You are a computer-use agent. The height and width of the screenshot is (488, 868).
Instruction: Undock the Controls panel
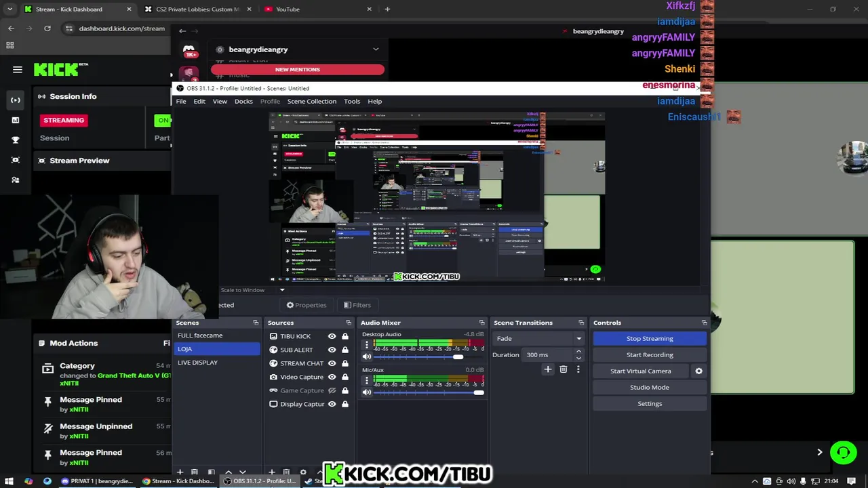[704, 323]
